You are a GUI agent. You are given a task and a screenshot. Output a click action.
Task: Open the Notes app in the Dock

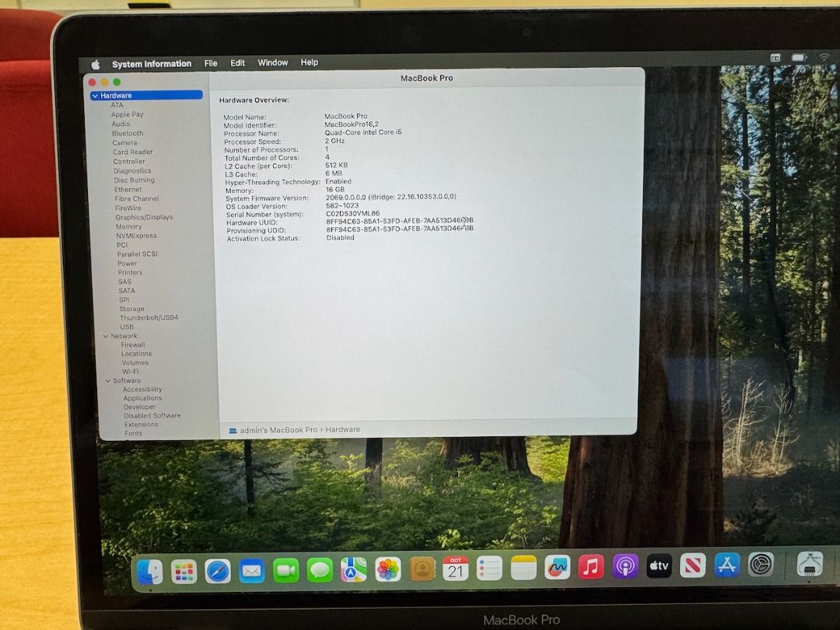click(523, 567)
